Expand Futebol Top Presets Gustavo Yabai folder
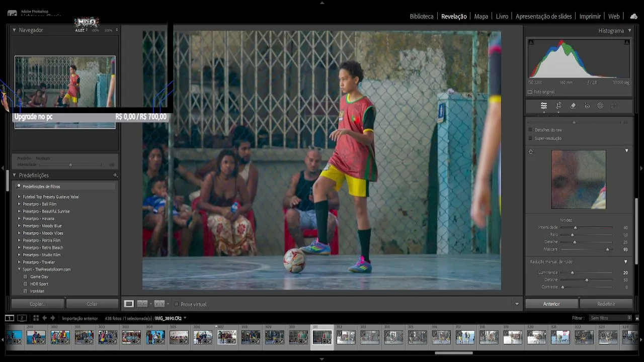Screen dimensions: 644x362 [20, 197]
